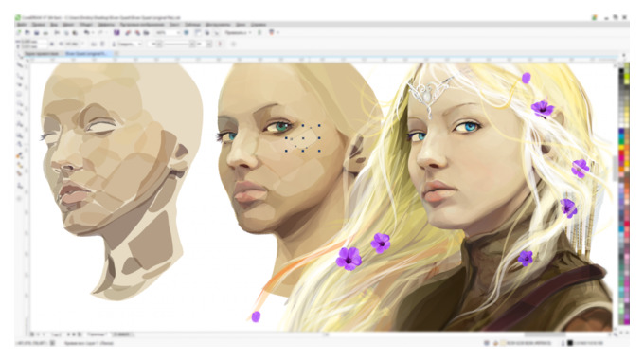Screen dimensions: 644x361
Task: Click the Import icon in standard toolbar
Action: 128,32
